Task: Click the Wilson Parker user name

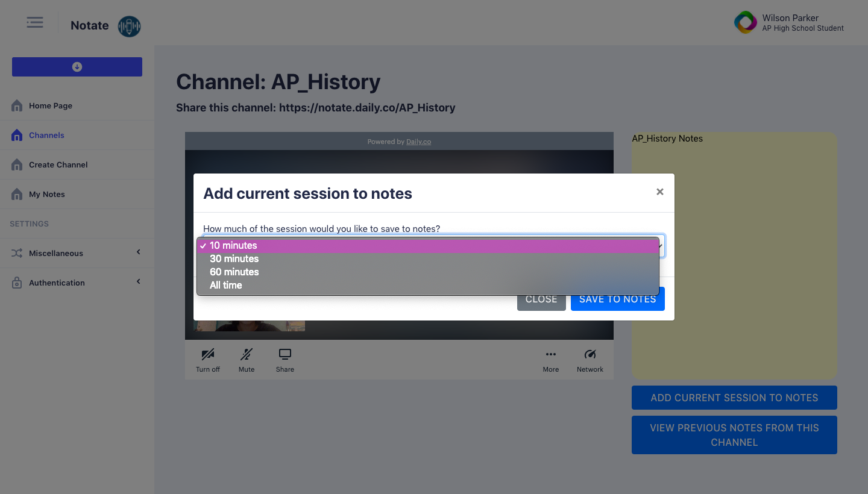Action: tap(790, 18)
